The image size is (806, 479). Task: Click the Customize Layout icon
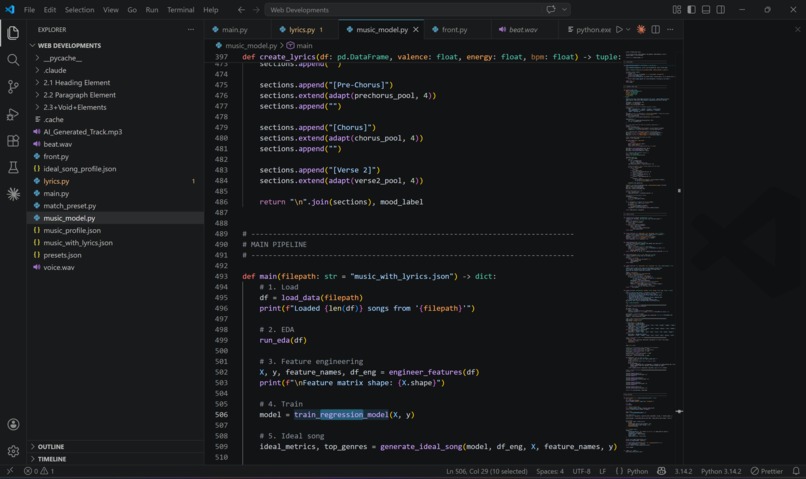pyautogui.click(x=677, y=10)
